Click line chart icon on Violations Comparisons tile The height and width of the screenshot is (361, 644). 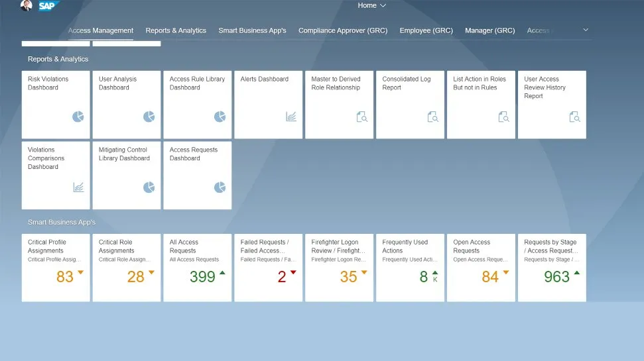tap(78, 188)
